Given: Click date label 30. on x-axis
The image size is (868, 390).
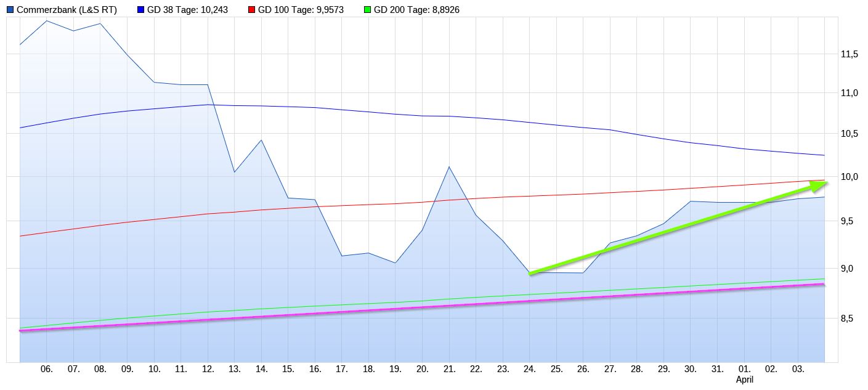Looking at the screenshot, I should 691,370.
